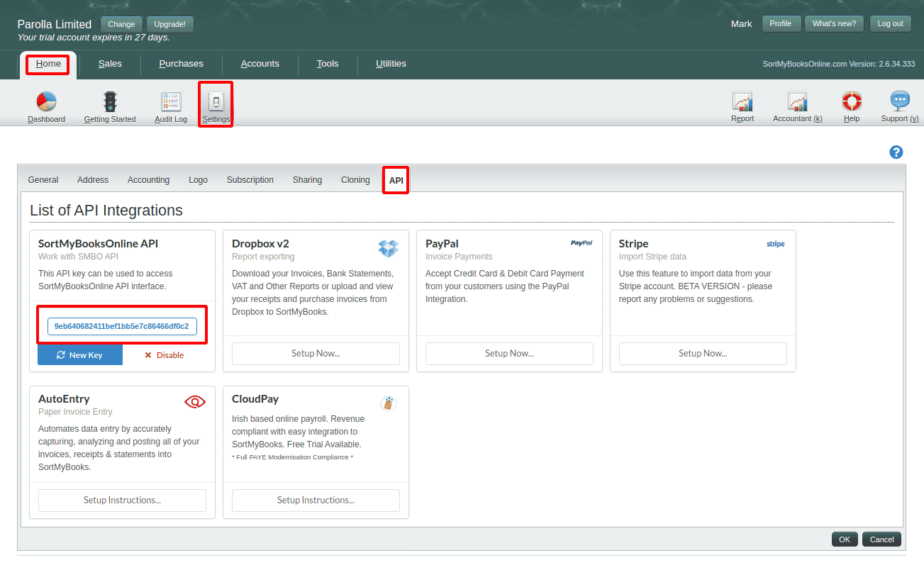This screenshot has width=924, height=565.
Task: Open the Purchases menu
Action: (181, 64)
